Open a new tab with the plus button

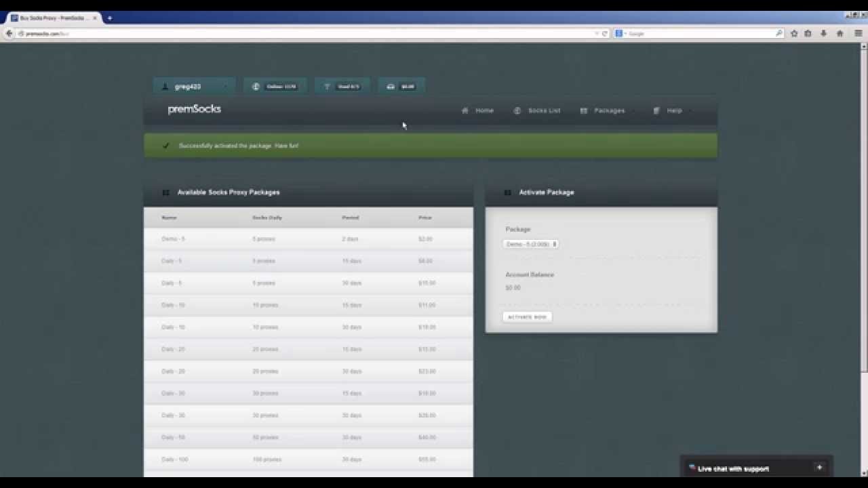[x=109, y=18]
